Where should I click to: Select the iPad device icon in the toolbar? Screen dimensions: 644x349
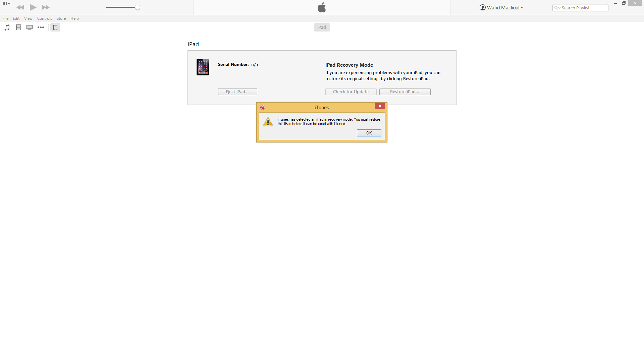click(x=55, y=27)
